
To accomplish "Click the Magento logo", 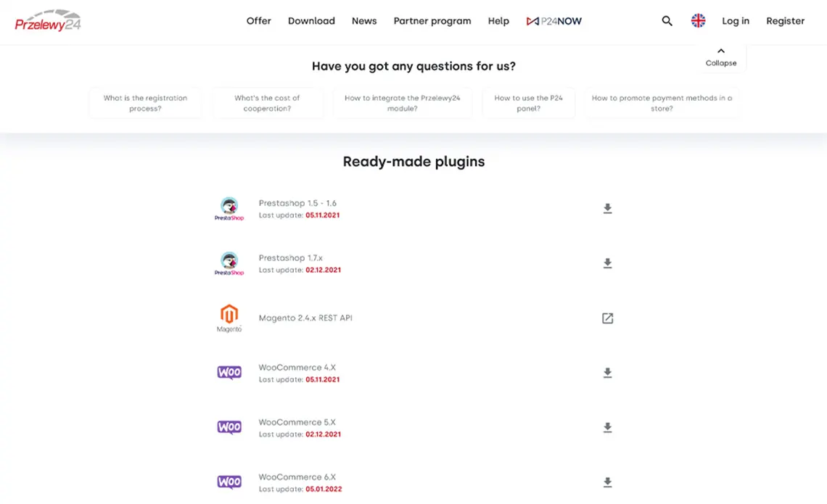I will pyautogui.click(x=229, y=318).
